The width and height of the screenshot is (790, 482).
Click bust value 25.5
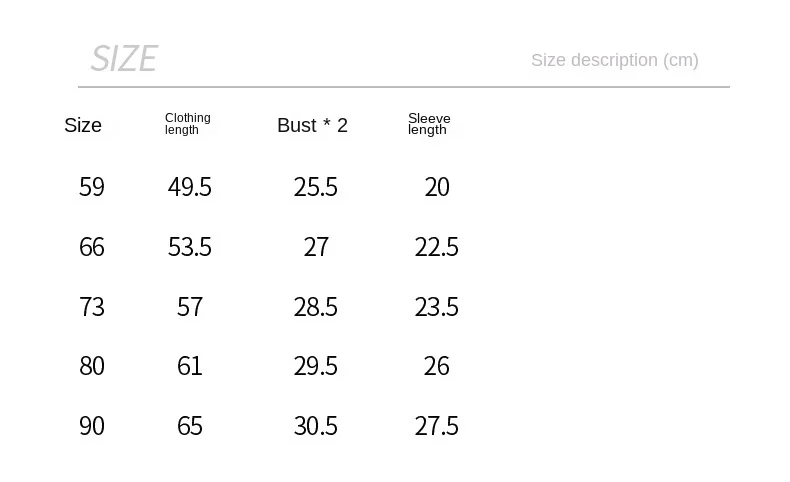click(x=315, y=187)
